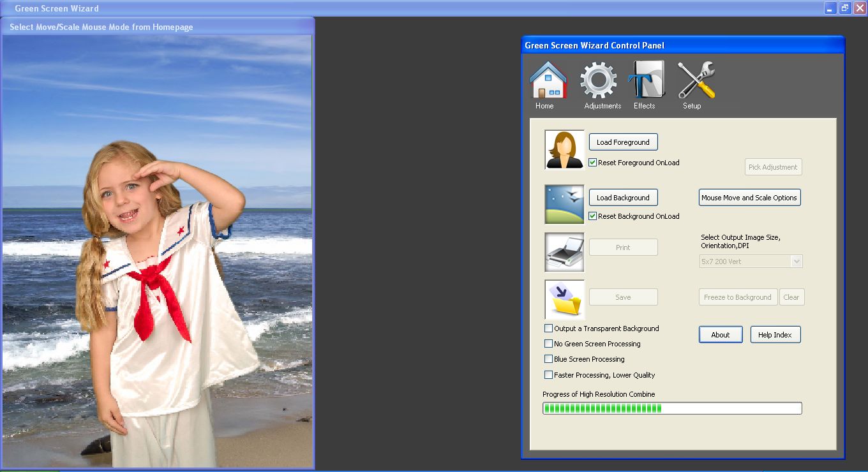Click the About button
Viewport: 868px width, 472px height.
point(721,335)
